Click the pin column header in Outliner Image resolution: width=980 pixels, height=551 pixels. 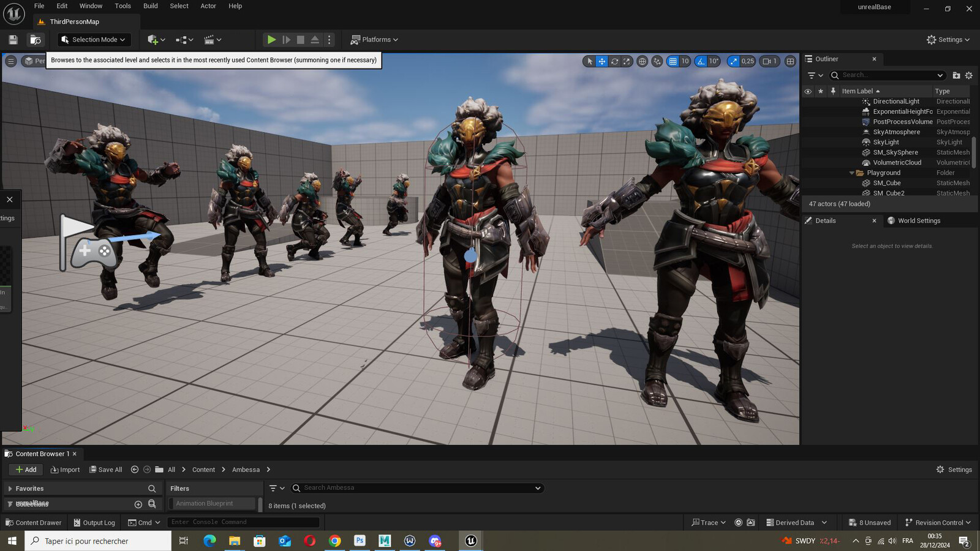(x=833, y=91)
